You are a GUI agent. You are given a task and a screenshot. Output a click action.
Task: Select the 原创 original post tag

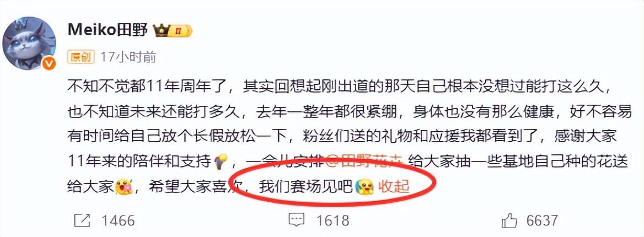coord(81,57)
